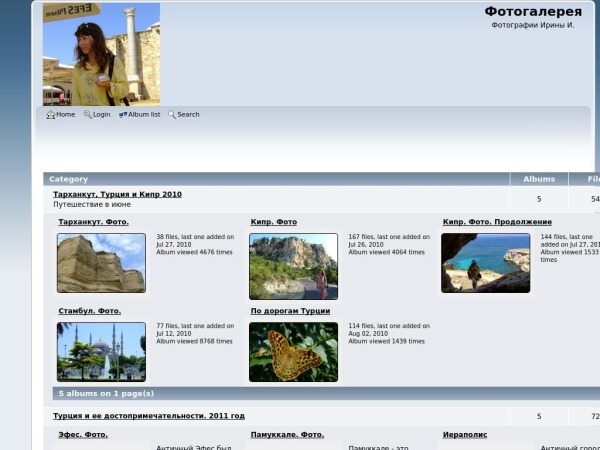Click the Album list icon
600x450 pixels.
click(x=123, y=115)
